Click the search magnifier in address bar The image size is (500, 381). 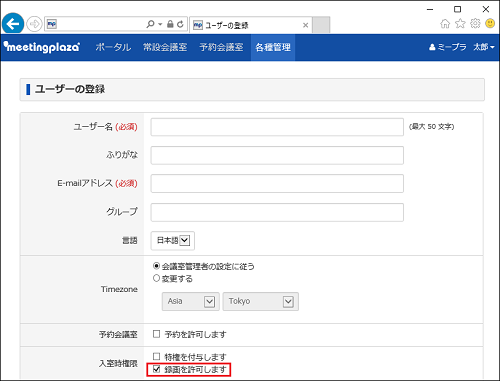click(x=150, y=24)
